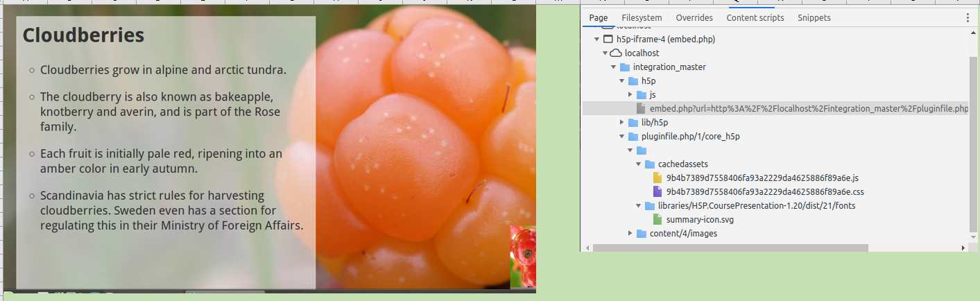
Task: Click the gray embed.php file icon
Action: 641,109
